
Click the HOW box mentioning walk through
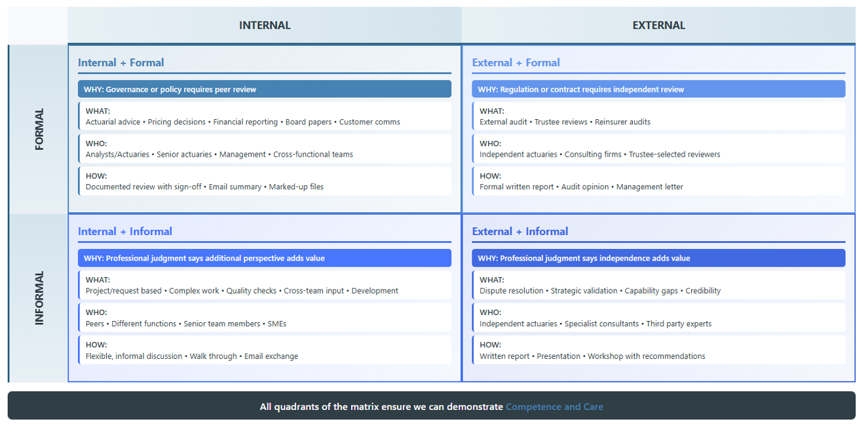[x=265, y=350]
